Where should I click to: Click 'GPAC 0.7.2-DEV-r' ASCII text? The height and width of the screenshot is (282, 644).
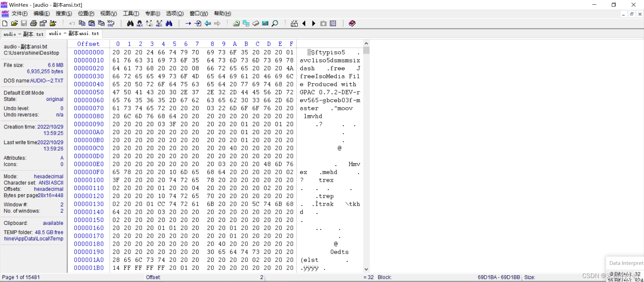click(x=330, y=92)
